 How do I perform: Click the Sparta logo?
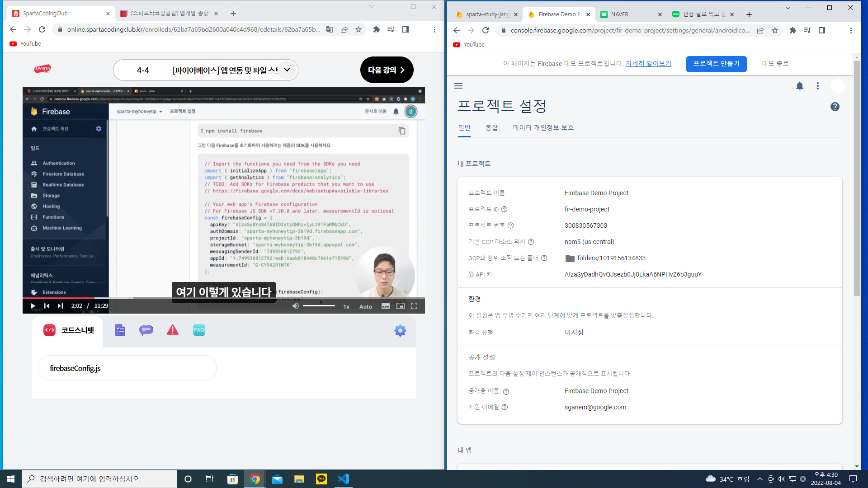pos(42,69)
